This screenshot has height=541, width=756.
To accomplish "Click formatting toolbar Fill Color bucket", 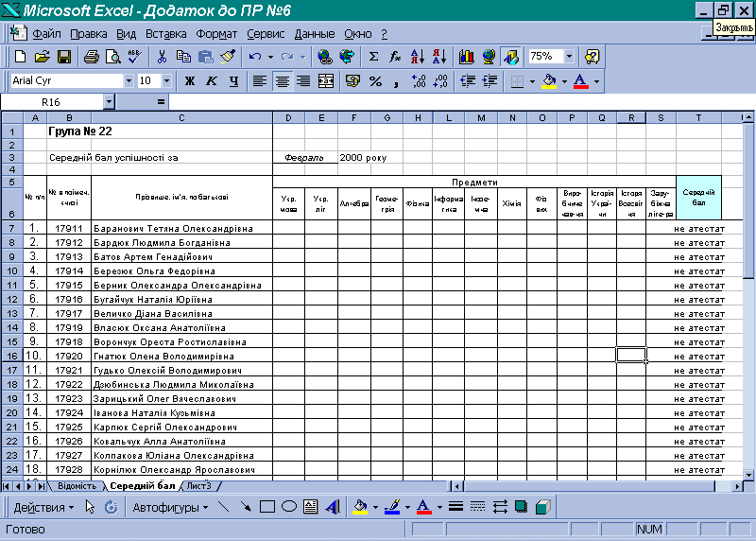I will pyautogui.click(x=549, y=81).
